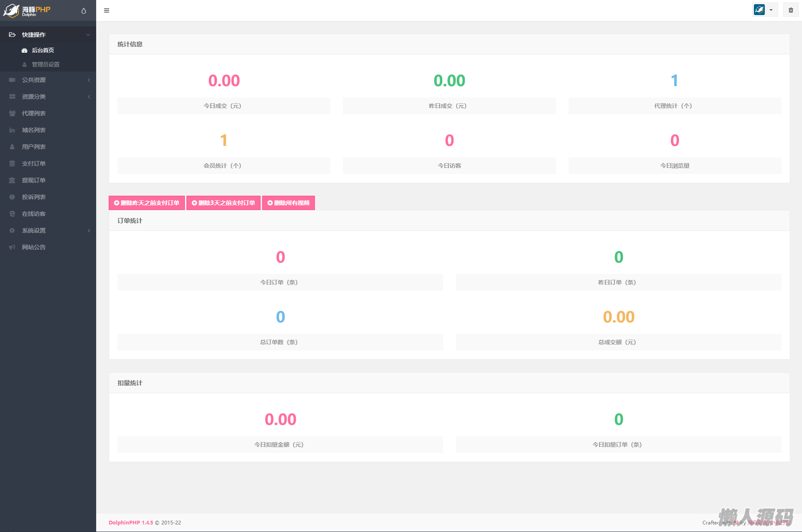This screenshot has height=532, width=802.
Task: Open 管理员设置 in the sidebar
Action: click(46, 64)
